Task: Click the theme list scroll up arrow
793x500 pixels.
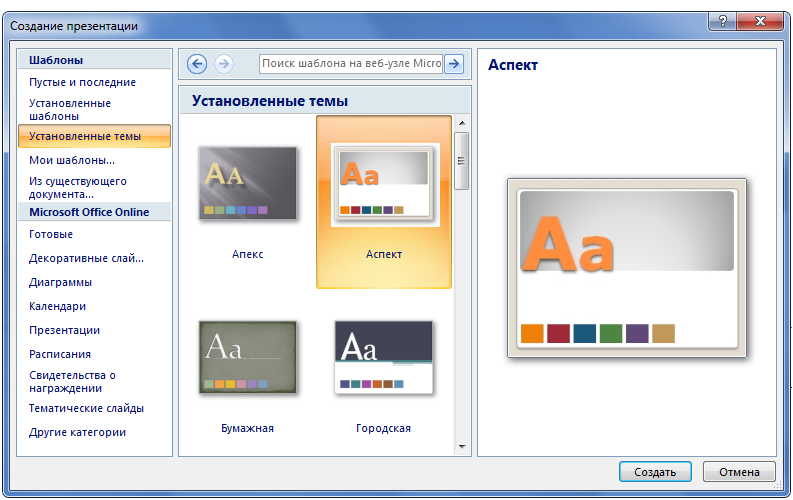Action: [462, 123]
